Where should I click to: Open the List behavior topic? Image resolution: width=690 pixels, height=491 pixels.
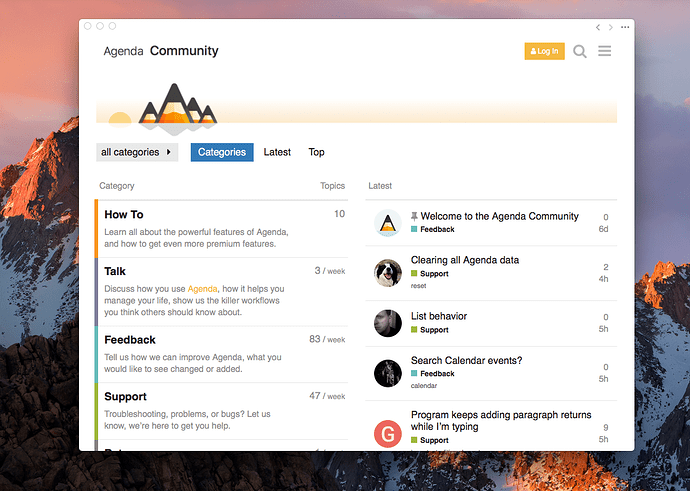pyautogui.click(x=439, y=316)
